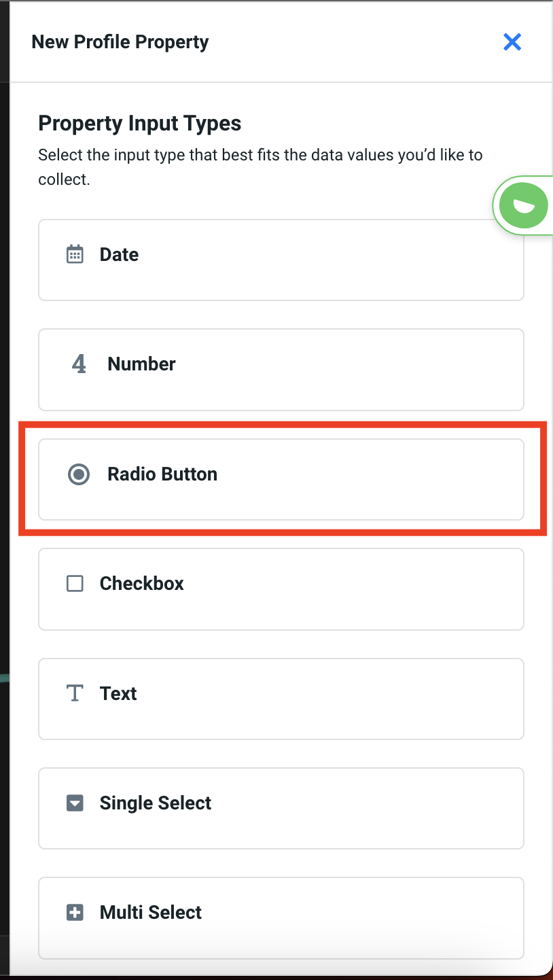
Task: Select the Number property label
Action: [x=141, y=364]
